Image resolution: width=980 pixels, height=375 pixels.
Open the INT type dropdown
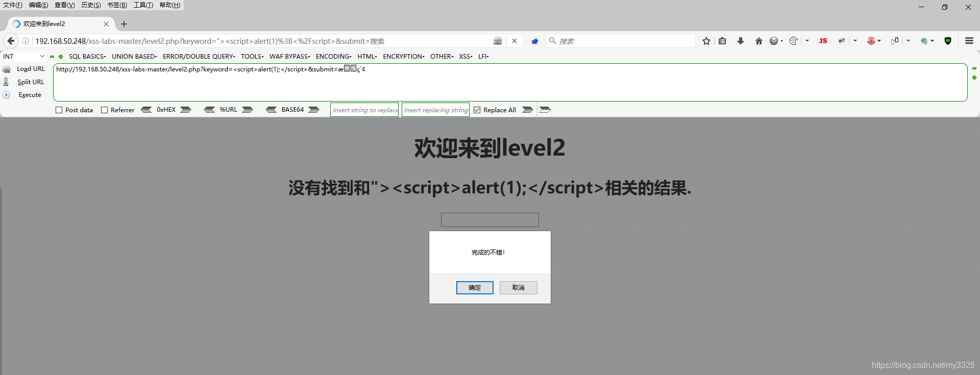tap(24, 57)
